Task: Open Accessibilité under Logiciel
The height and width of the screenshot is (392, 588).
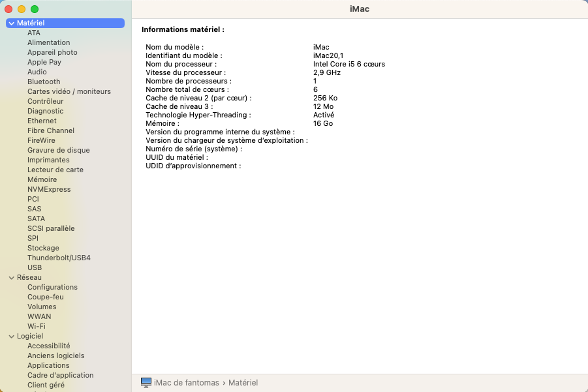Action: pyautogui.click(x=49, y=346)
